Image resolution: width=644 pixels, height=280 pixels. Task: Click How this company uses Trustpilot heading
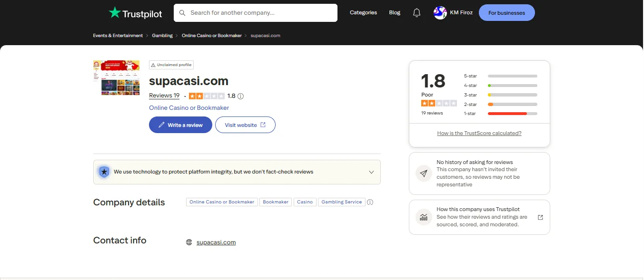pyautogui.click(x=478, y=210)
